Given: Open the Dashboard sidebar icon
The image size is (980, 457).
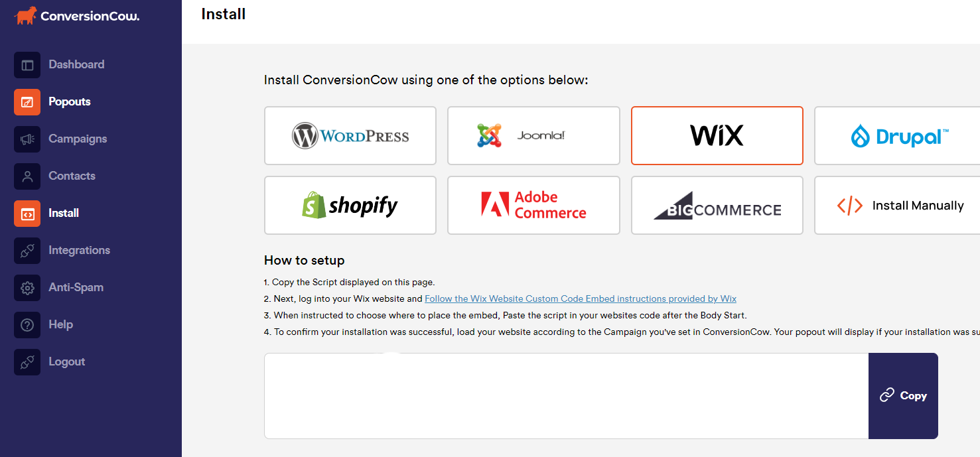Looking at the screenshot, I should point(27,65).
